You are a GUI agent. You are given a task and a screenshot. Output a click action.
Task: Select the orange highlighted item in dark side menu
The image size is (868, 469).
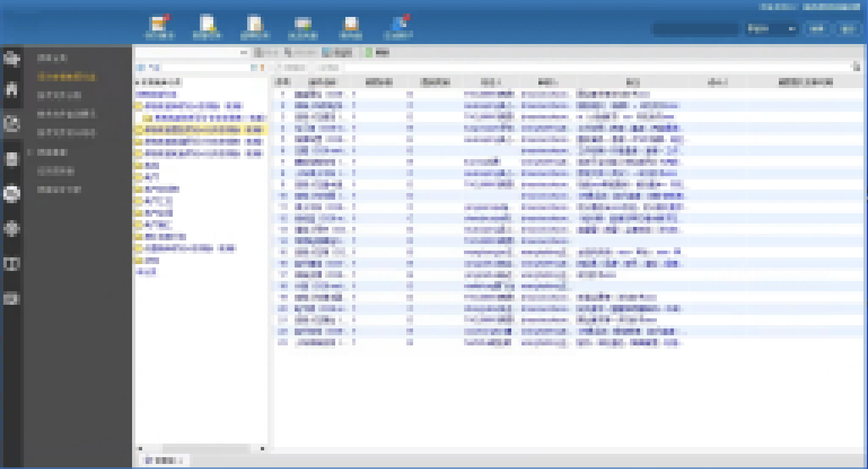coord(66,76)
